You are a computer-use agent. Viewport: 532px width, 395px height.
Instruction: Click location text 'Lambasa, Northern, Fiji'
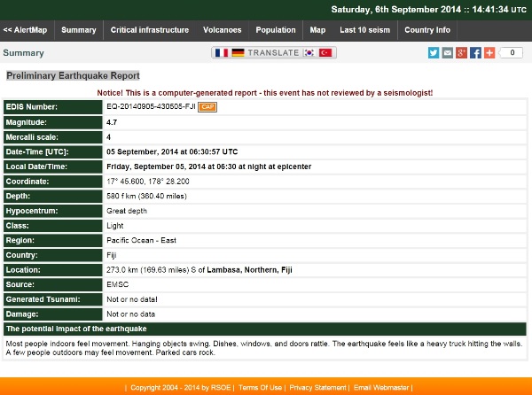coord(249,270)
